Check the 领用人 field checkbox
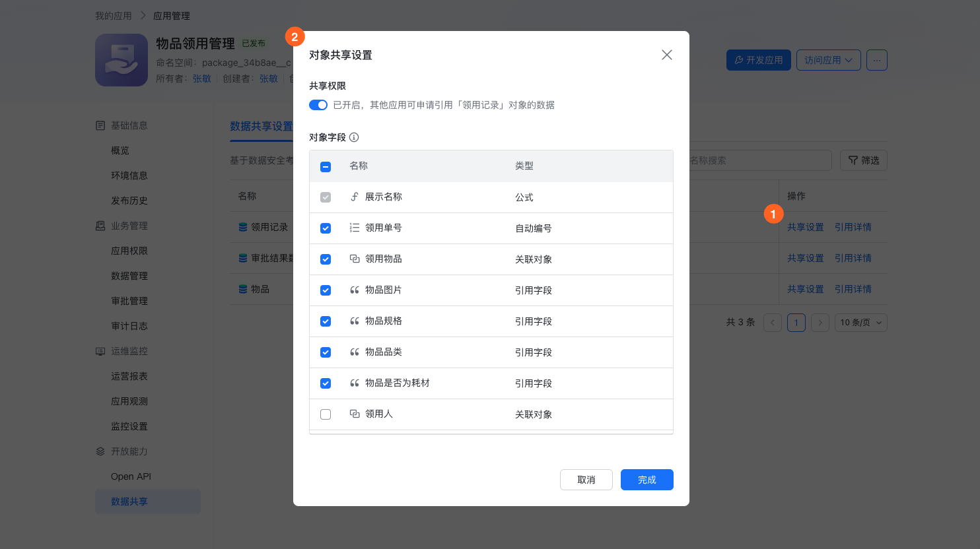Image resolution: width=980 pixels, height=549 pixels. (x=326, y=414)
